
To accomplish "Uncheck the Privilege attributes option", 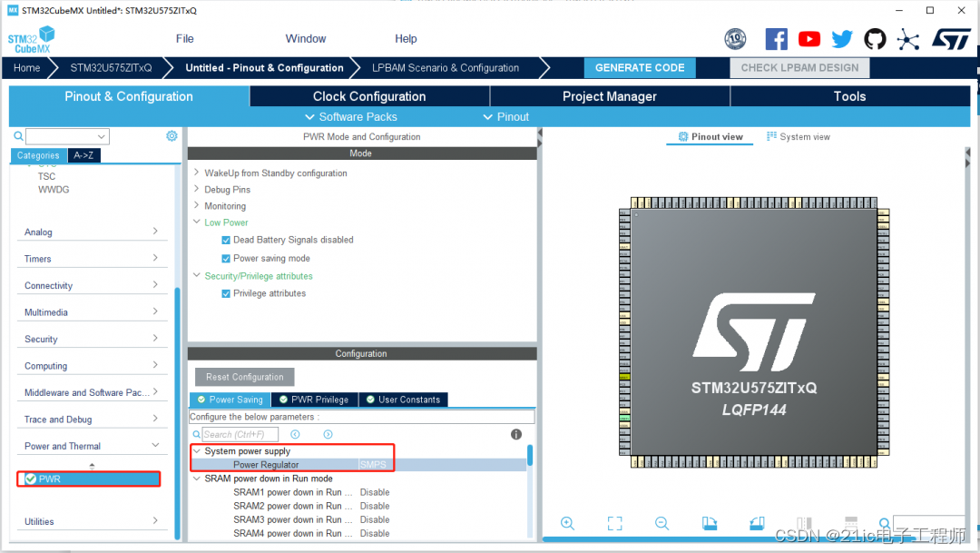I will click(x=226, y=292).
